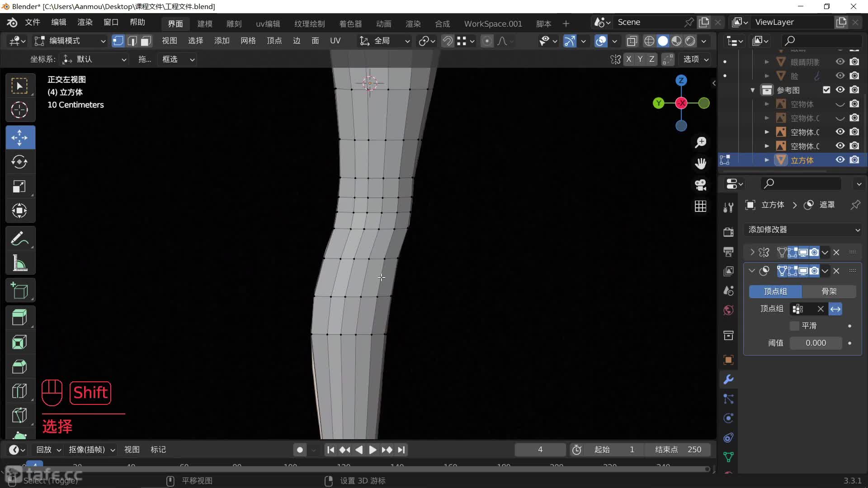This screenshot has width=868, height=488.
Task: Toggle X mirror axis button
Action: click(628, 59)
